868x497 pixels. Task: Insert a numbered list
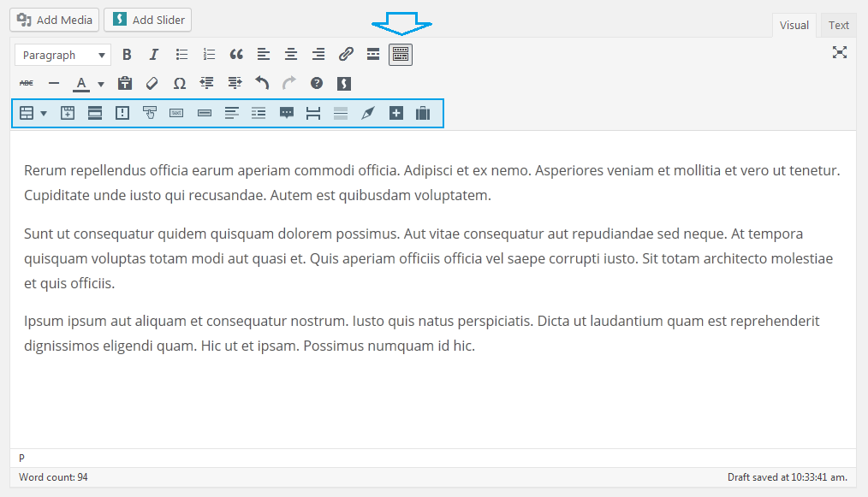pos(209,54)
